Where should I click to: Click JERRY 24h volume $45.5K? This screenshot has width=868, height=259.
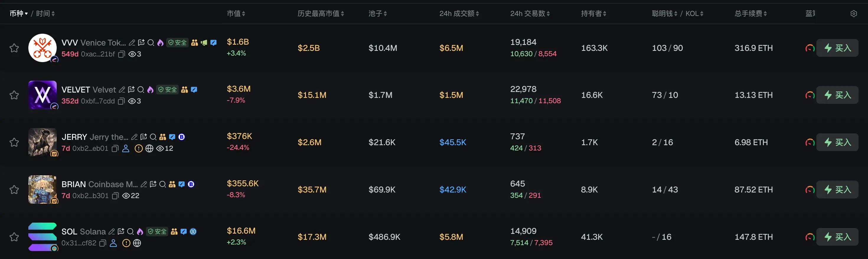[453, 142]
